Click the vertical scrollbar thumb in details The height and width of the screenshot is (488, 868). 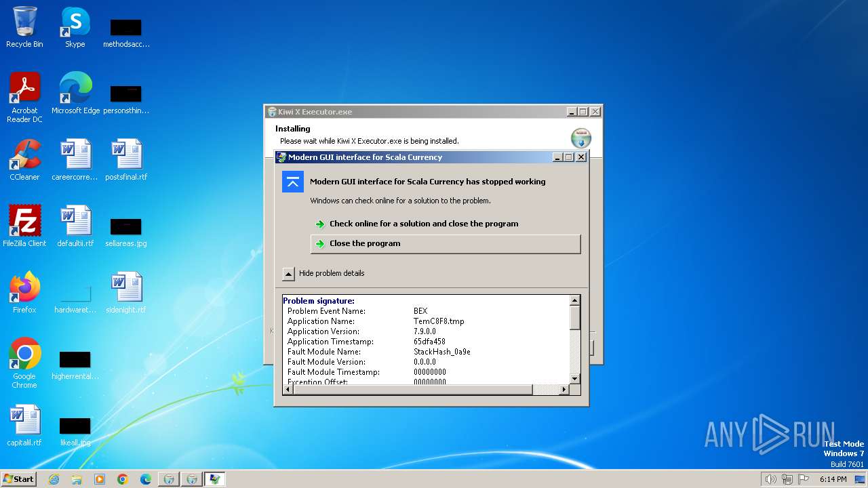[575, 317]
